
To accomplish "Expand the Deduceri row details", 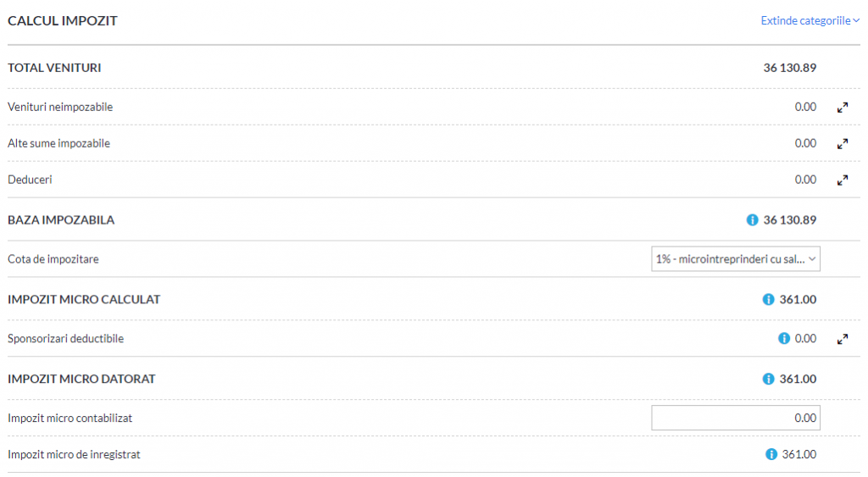I will pyautogui.click(x=842, y=180).
